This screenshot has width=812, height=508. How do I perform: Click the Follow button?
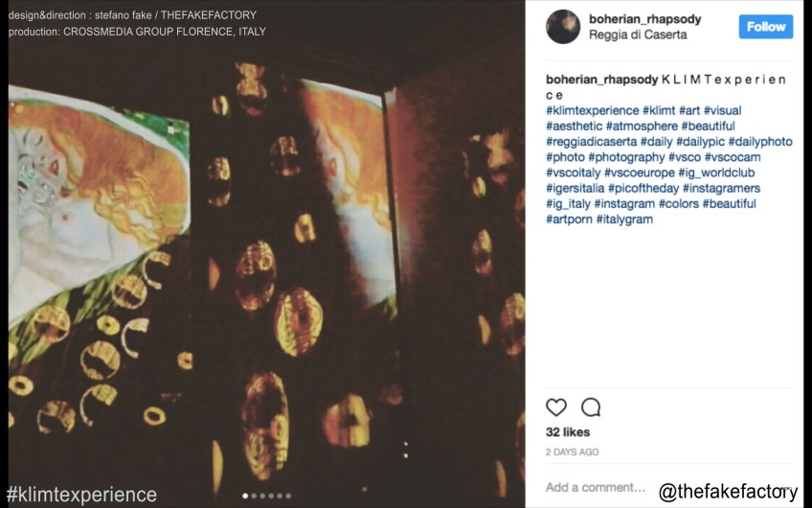pos(766,27)
